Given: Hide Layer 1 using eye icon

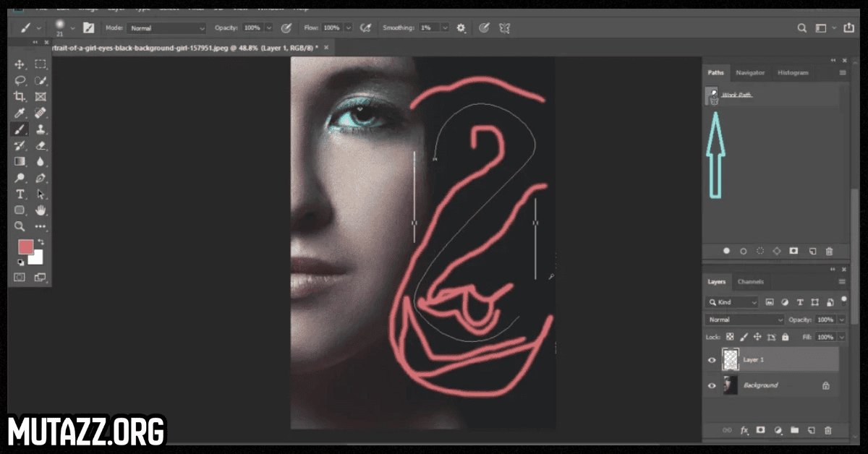Looking at the screenshot, I should point(712,360).
